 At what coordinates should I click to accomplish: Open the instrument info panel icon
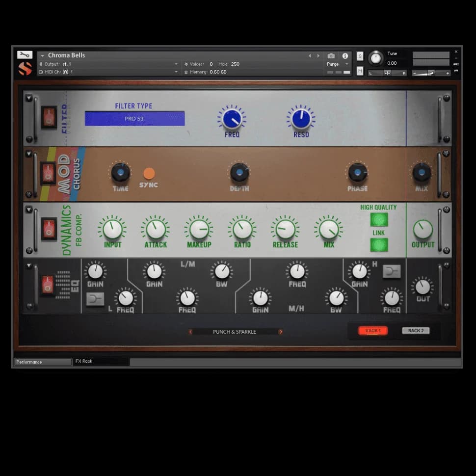345,56
